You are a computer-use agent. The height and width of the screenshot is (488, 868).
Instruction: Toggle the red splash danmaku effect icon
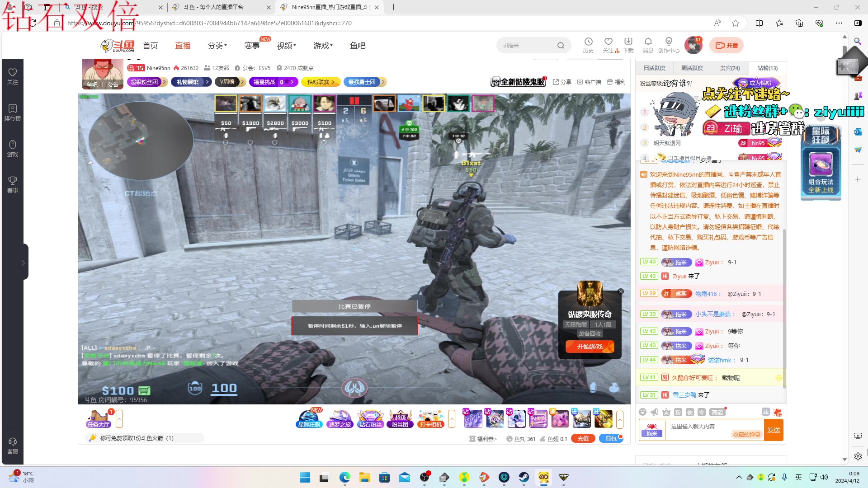tap(777, 412)
